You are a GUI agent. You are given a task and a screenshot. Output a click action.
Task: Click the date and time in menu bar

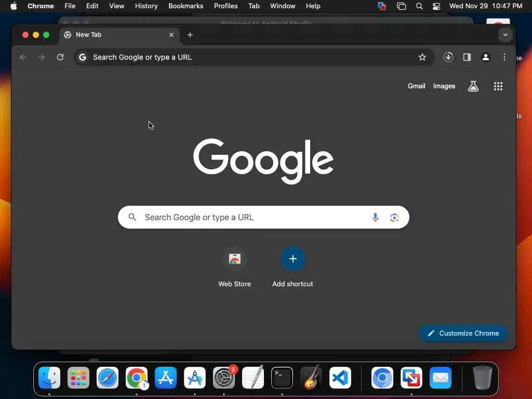[486, 6]
